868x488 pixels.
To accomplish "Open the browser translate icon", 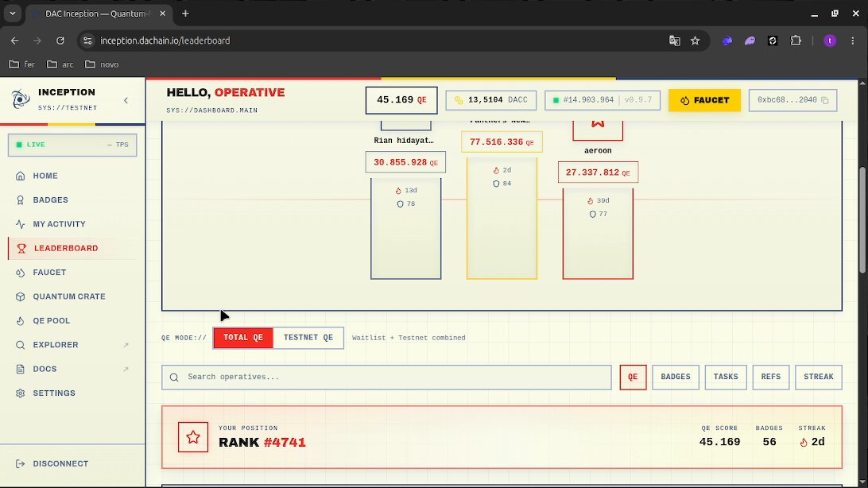I will (674, 41).
